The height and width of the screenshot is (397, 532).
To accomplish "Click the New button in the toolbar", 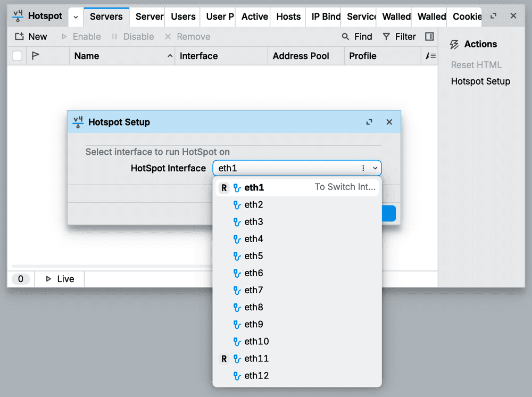I will click(31, 37).
